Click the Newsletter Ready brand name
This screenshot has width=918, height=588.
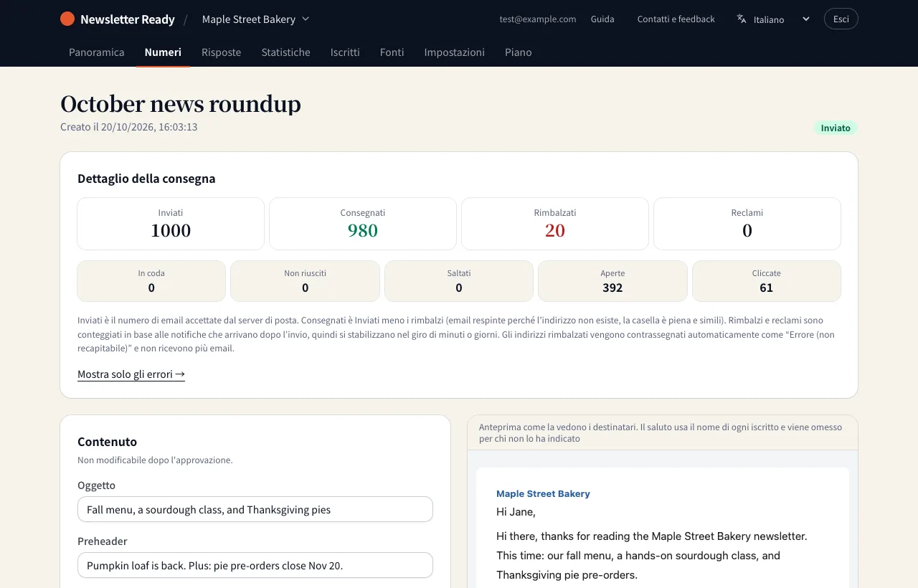coord(128,19)
